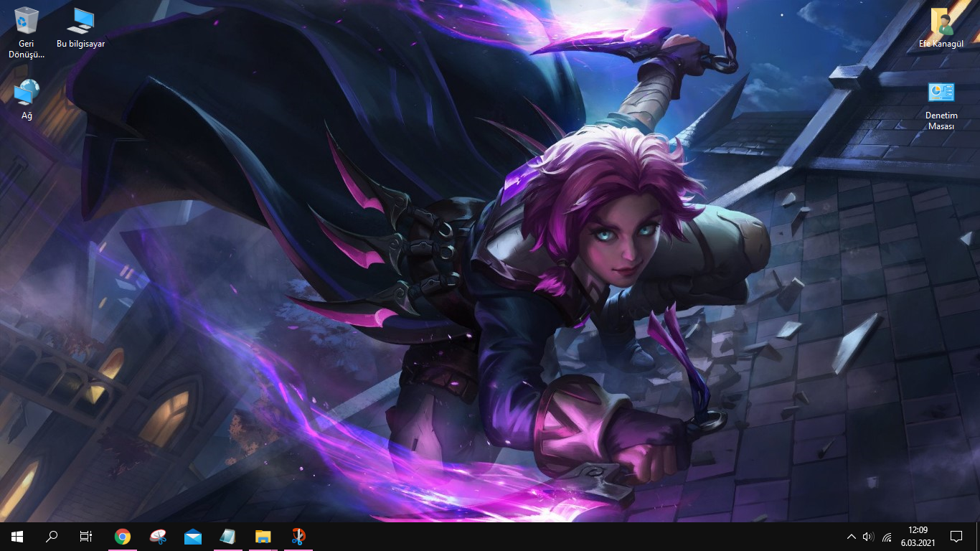Open the Wi-Fi network flyout

click(887, 536)
